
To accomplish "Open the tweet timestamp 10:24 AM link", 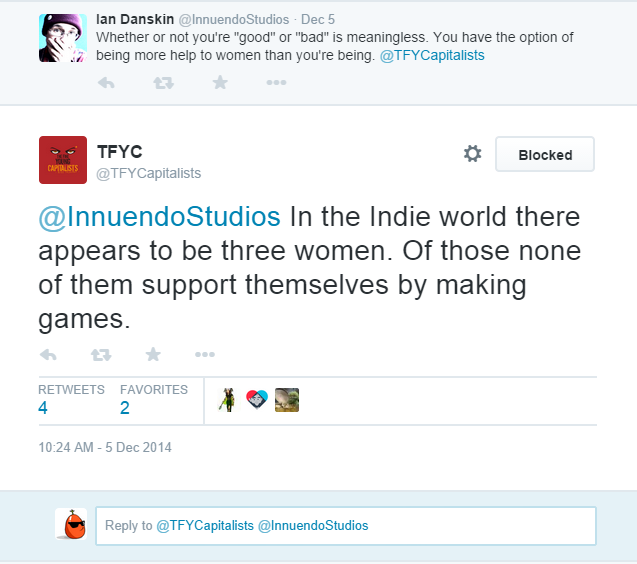I will (x=105, y=447).
